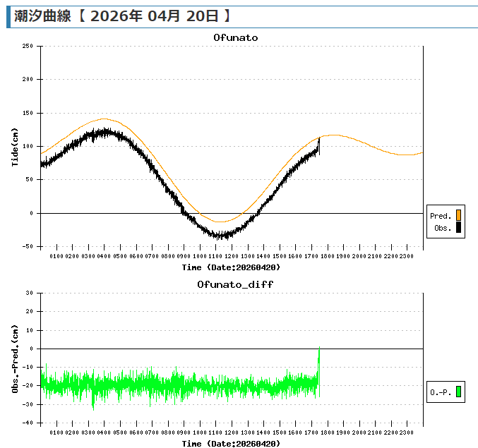The height and width of the screenshot is (448, 478).
Task: Click the 30 tick on the diff axis
Action: (30, 293)
